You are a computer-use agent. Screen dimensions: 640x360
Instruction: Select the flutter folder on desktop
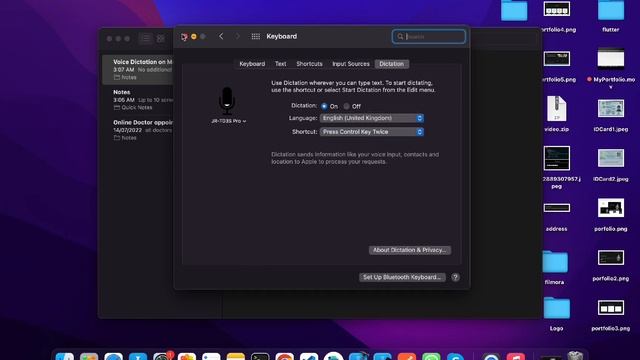point(611,11)
